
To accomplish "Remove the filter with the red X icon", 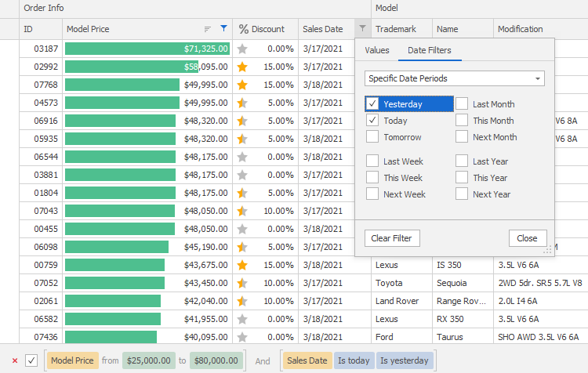I will point(15,360).
